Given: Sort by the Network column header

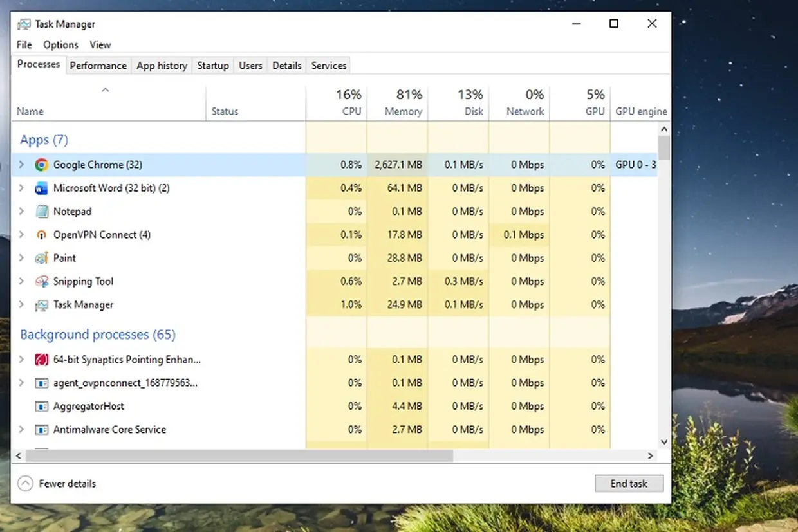Looking at the screenshot, I should (x=520, y=103).
